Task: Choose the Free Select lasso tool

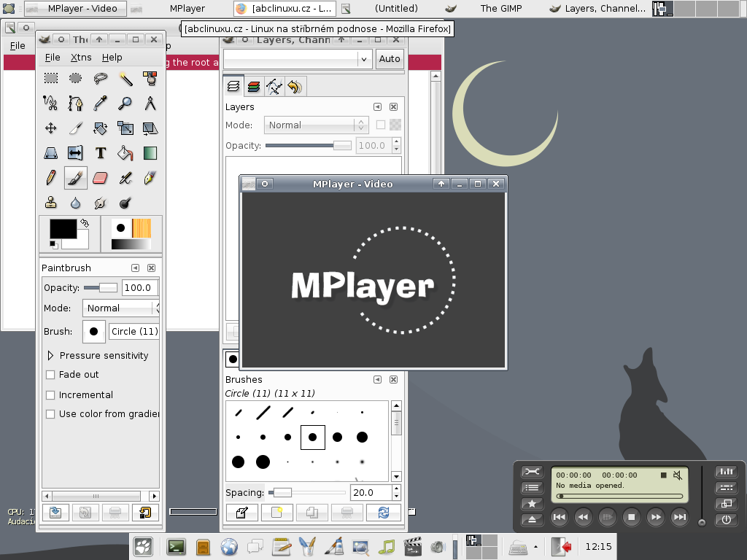Action: (100, 78)
